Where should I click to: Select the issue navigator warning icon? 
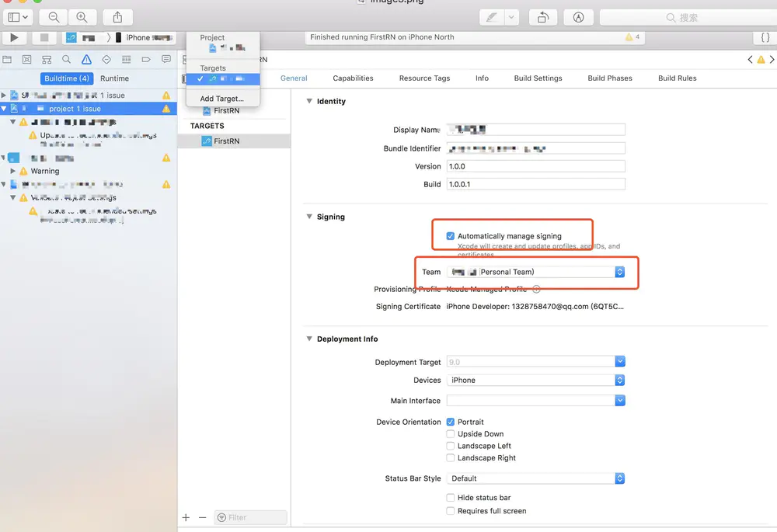(x=87, y=60)
